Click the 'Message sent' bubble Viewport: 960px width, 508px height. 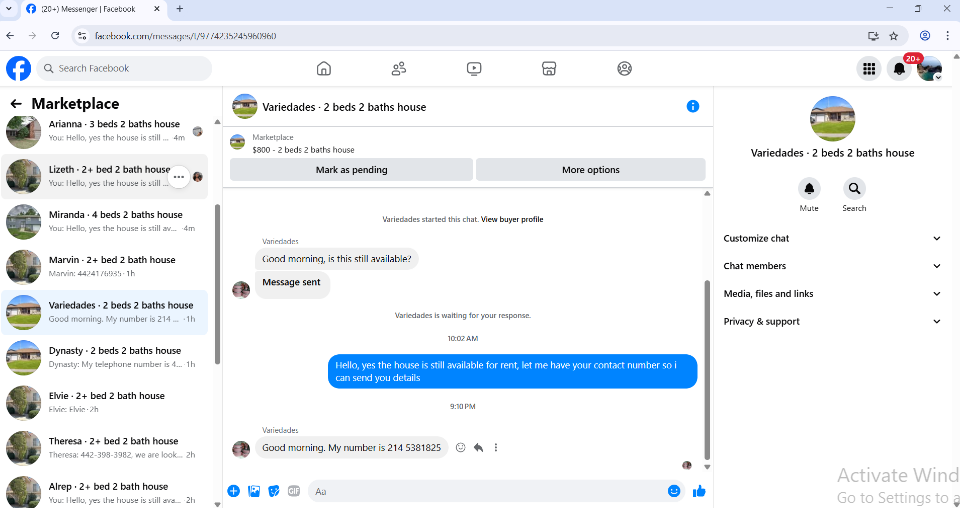pos(292,285)
